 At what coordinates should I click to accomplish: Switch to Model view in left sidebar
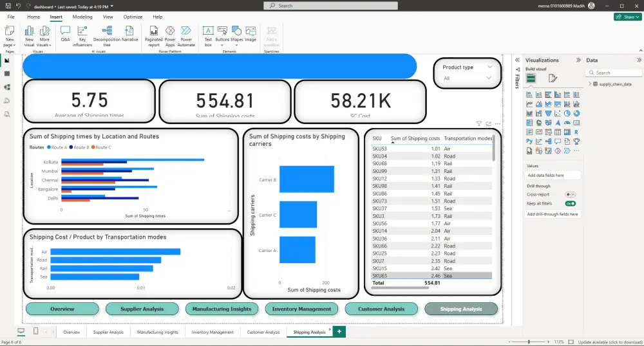pyautogui.click(x=7, y=87)
